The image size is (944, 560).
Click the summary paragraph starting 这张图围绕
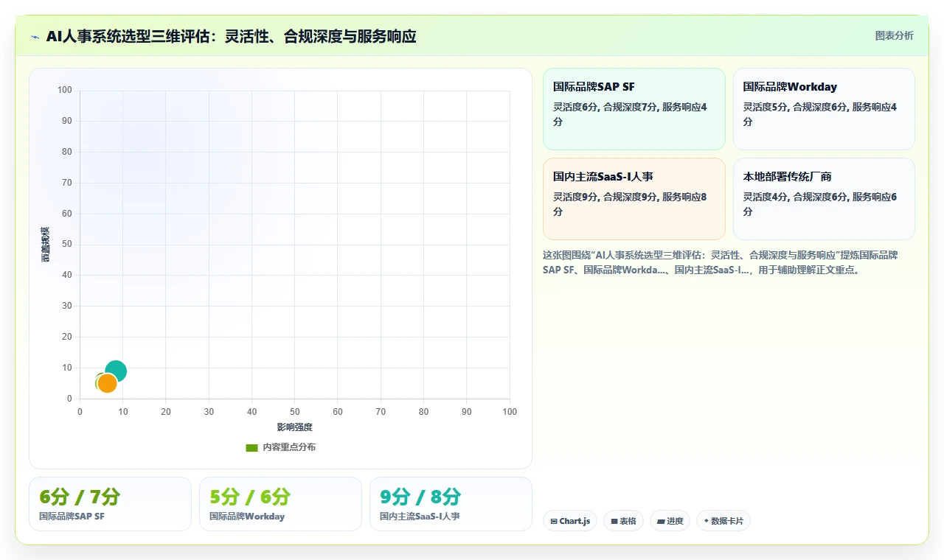pyautogui.click(x=720, y=262)
